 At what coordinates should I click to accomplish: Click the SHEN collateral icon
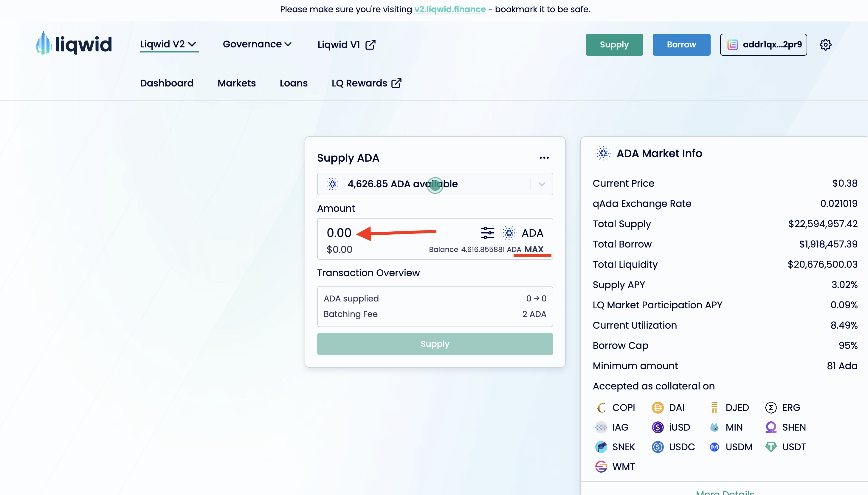tap(771, 427)
